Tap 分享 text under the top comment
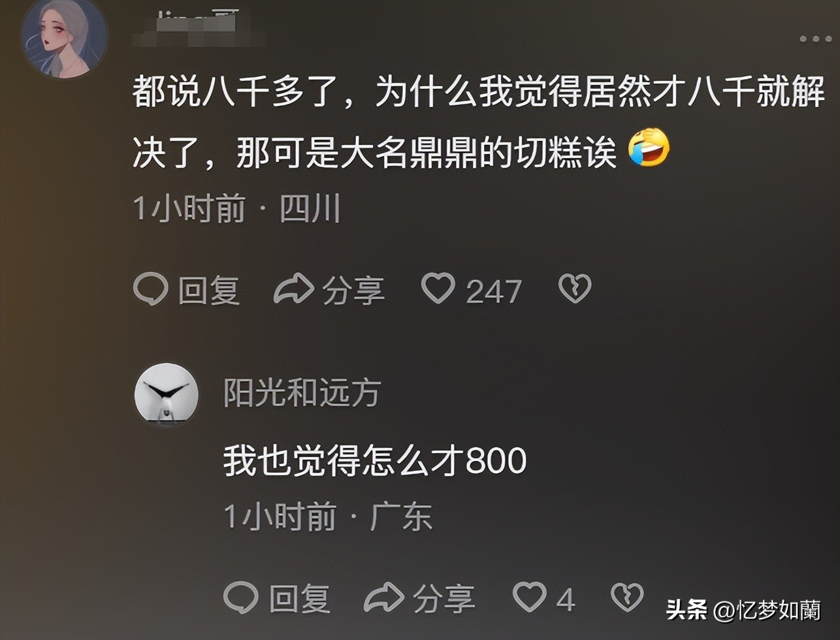This screenshot has width=840, height=640. 353,290
